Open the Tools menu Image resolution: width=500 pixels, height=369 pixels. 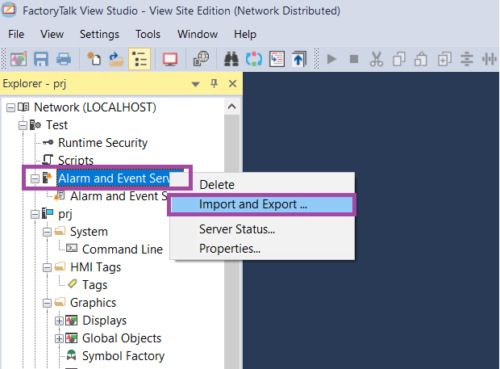[148, 34]
